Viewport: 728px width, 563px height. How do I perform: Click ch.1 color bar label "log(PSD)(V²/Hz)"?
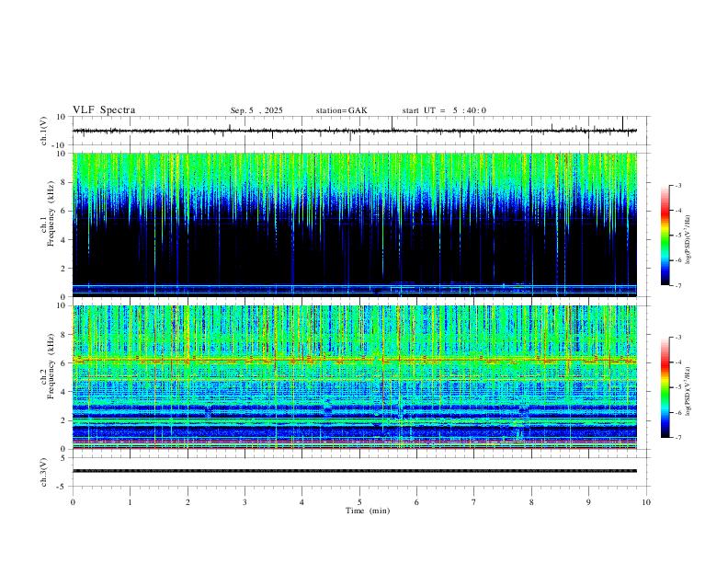pyautogui.click(x=688, y=240)
